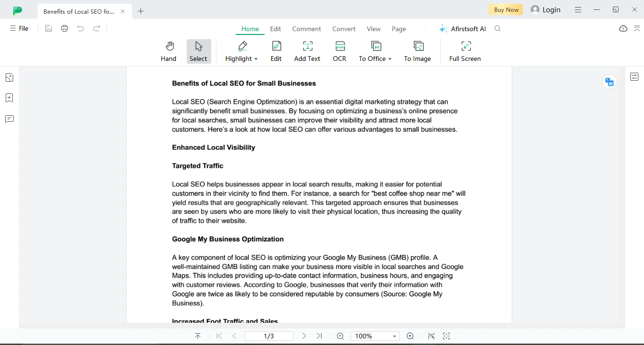Open the bookmarks sidebar panel
The width and height of the screenshot is (644, 345).
pos(9,98)
